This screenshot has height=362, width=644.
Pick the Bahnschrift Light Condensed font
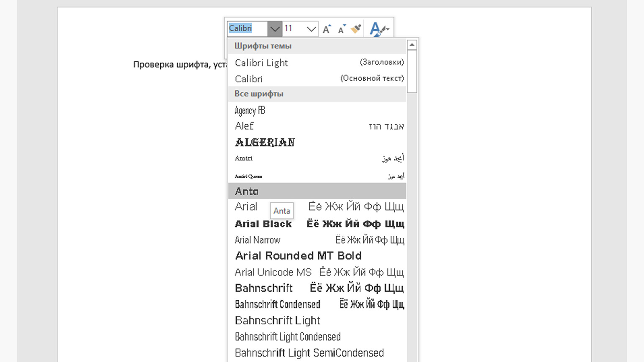[x=288, y=337]
